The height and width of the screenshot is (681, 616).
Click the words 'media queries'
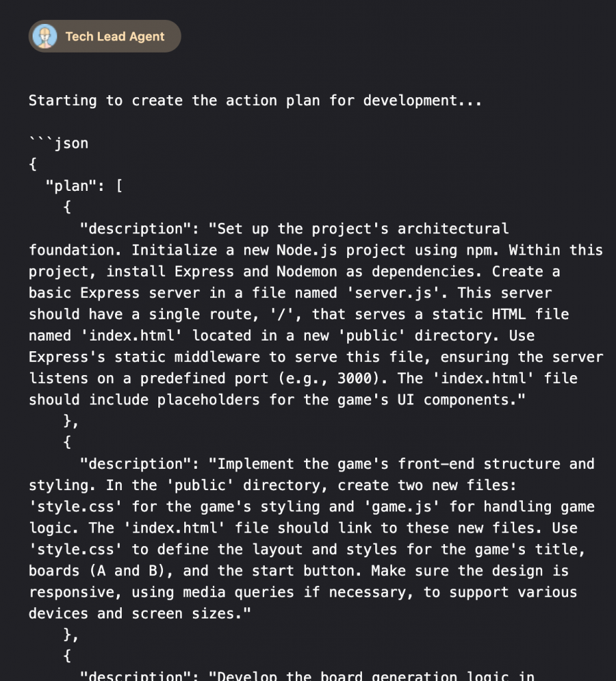click(239, 592)
